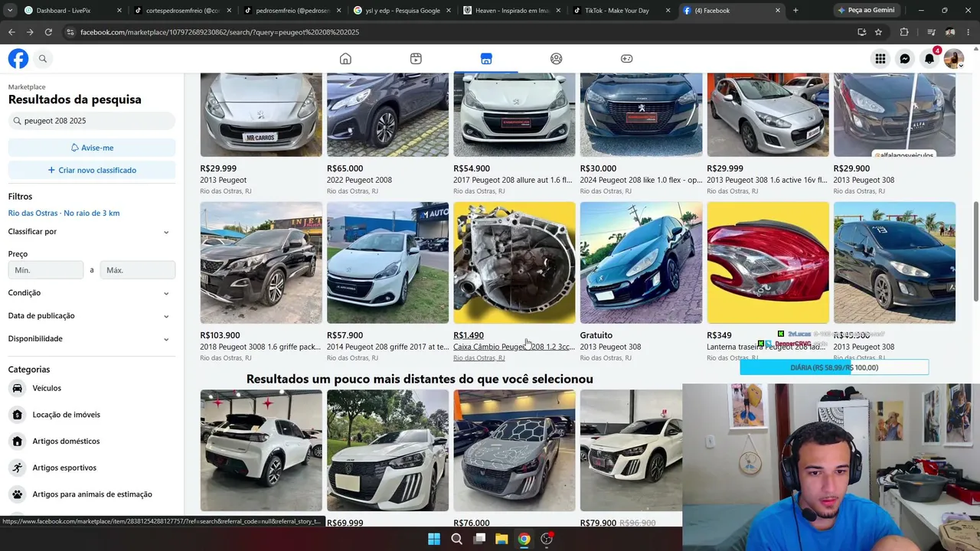Open the Chrome extensions puzzle icon
This screenshot has width=980, height=551.
click(904, 32)
